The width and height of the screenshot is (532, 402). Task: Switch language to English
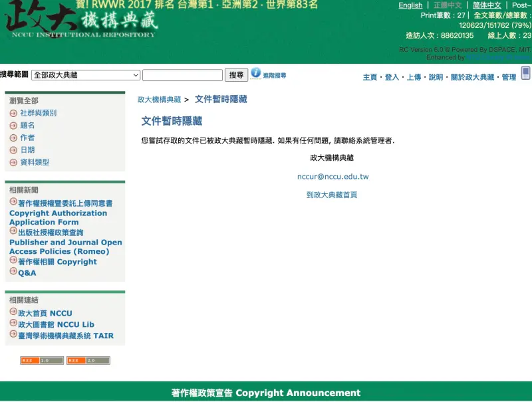tap(410, 5)
